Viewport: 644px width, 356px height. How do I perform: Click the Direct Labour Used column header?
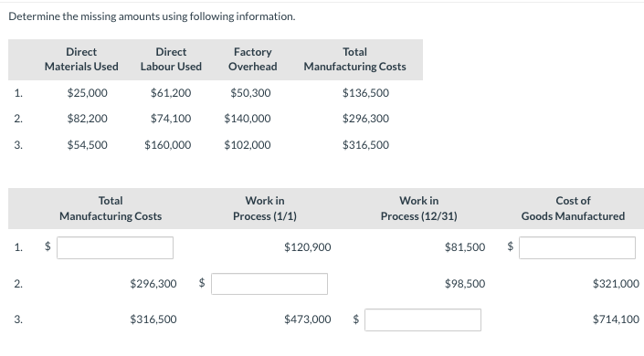pyautogui.click(x=171, y=59)
